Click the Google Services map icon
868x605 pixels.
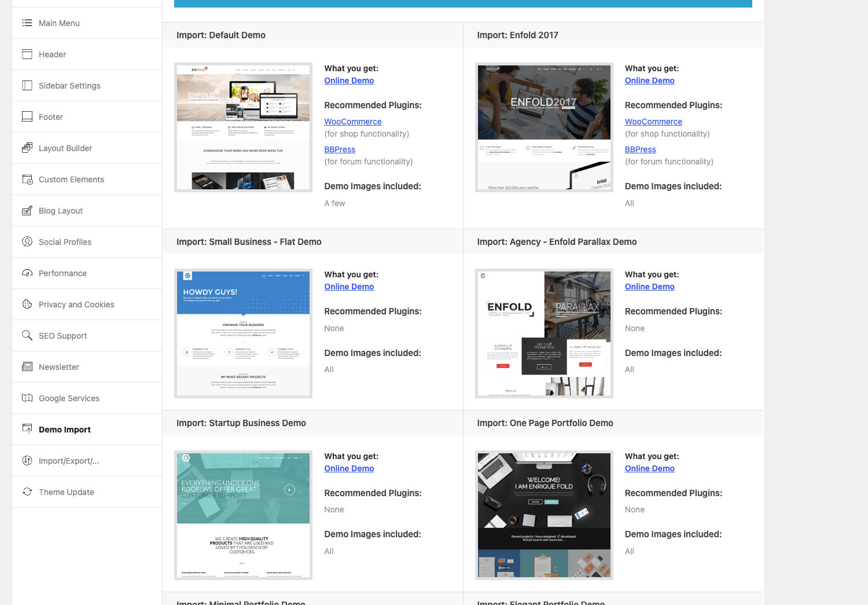(27, 398)
